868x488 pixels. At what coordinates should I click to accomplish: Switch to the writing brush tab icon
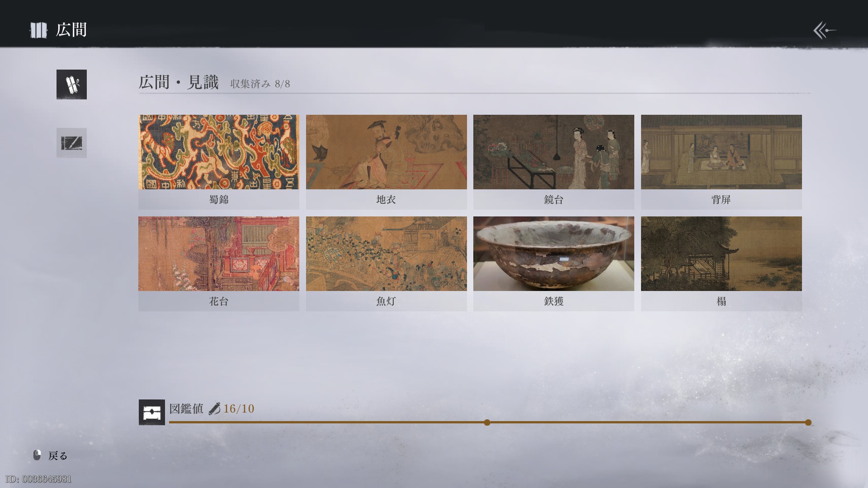pos(71,143)
